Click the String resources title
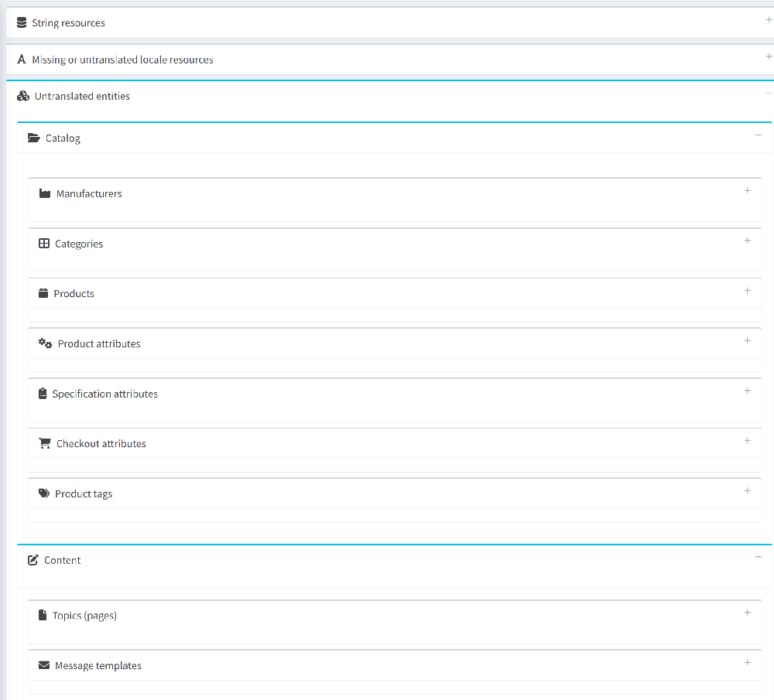Viewport: 774px width, 700px height. click(x=68, y=22)
